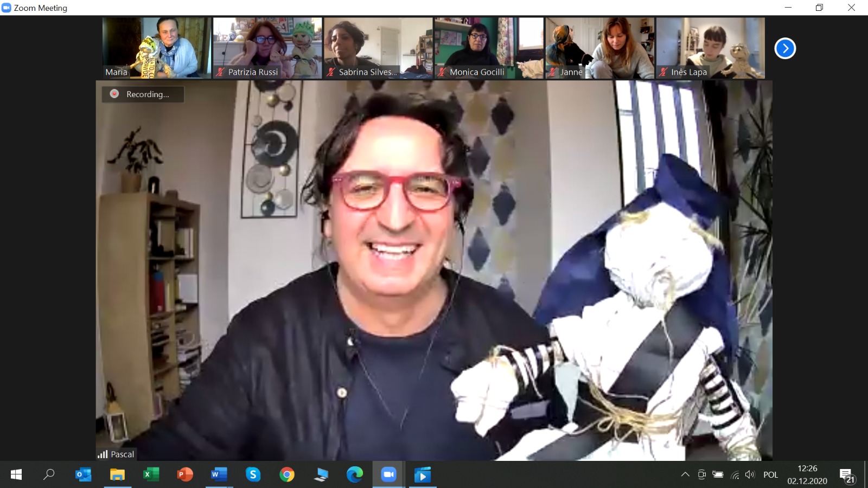This screenshot has height=488, width=868.
Task: Select Patrizia Russi's video thumbnail
Action: (x=267, y=48)
